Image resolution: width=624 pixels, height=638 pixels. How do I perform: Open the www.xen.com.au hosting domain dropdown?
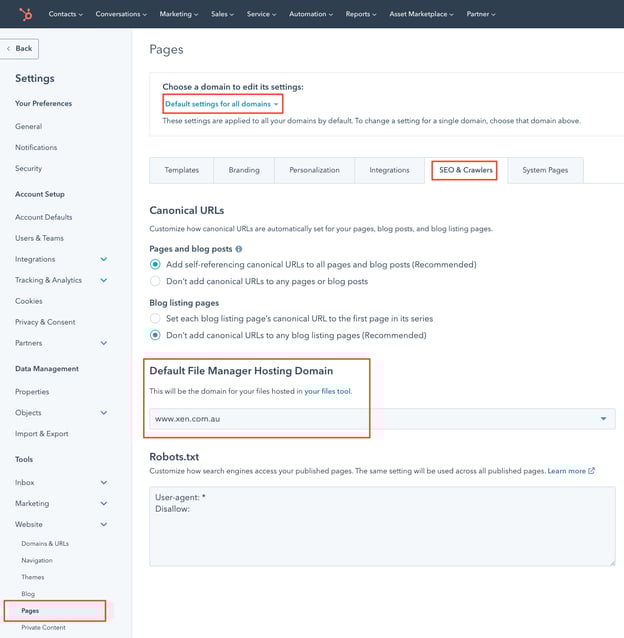pyautogui.click(x=382, y=419)
